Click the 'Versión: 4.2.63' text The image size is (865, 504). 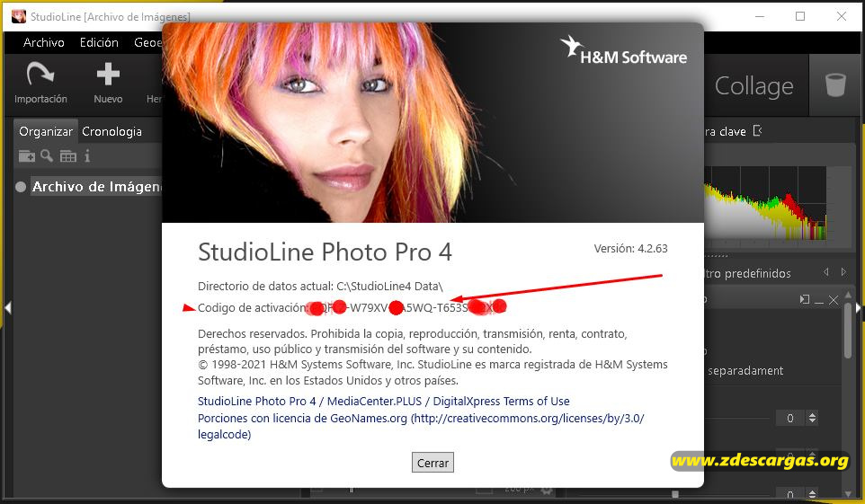[x=630, y=248]
